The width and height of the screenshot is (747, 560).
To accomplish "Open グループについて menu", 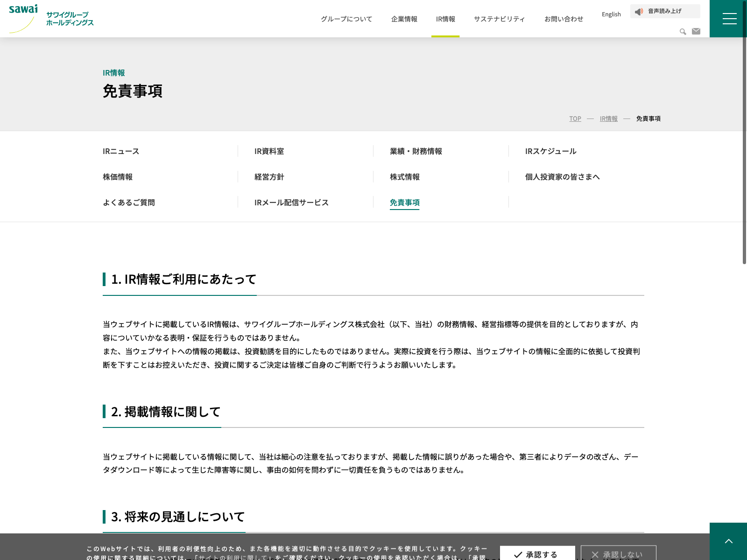I will tap(346, 19).
